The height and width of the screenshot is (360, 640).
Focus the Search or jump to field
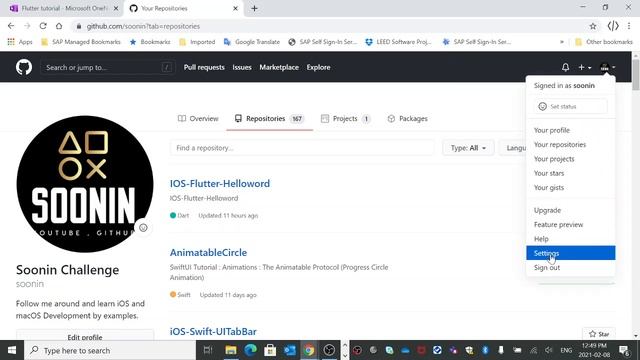(x=108, y=67)
